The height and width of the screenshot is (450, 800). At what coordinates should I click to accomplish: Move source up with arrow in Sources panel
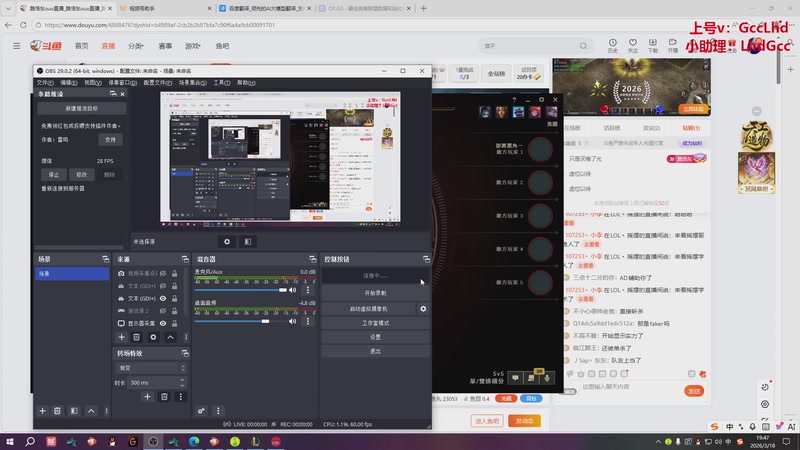tap(170, 337)
